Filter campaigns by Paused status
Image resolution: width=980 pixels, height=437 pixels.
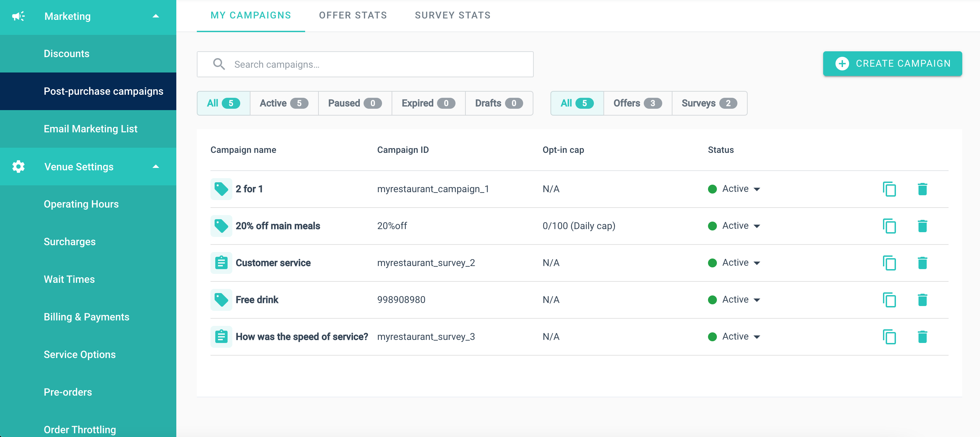(x=355, y=103)
